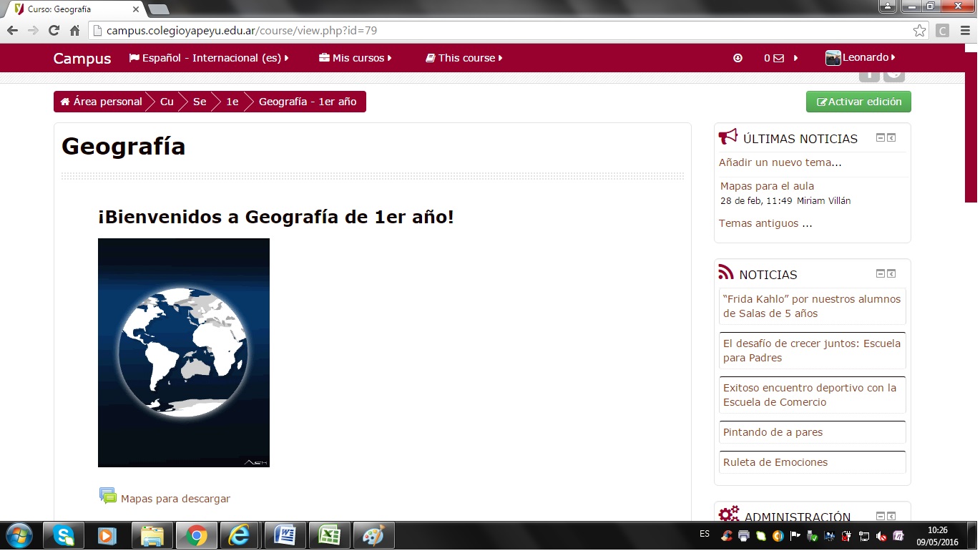Screen dimensions: 980x551
Task: Click Leonardo's user avatar picture
Action: tap(833, 58)
